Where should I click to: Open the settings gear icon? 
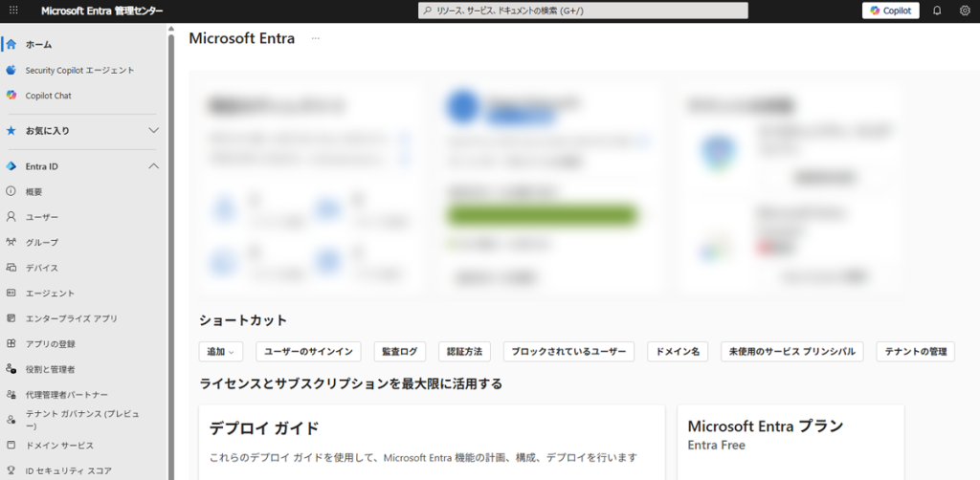coord(965,11)
